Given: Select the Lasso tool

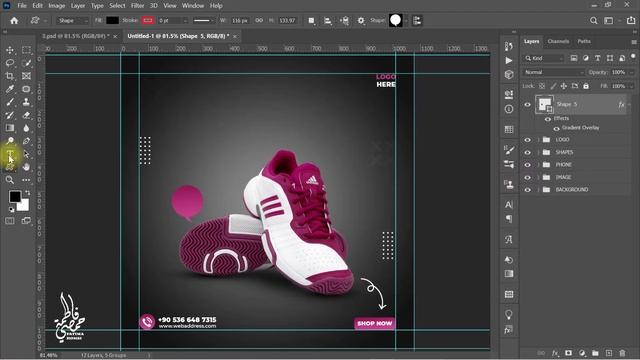Looking at the screenshot, I should pyautogui.click(x=10, y=63).
